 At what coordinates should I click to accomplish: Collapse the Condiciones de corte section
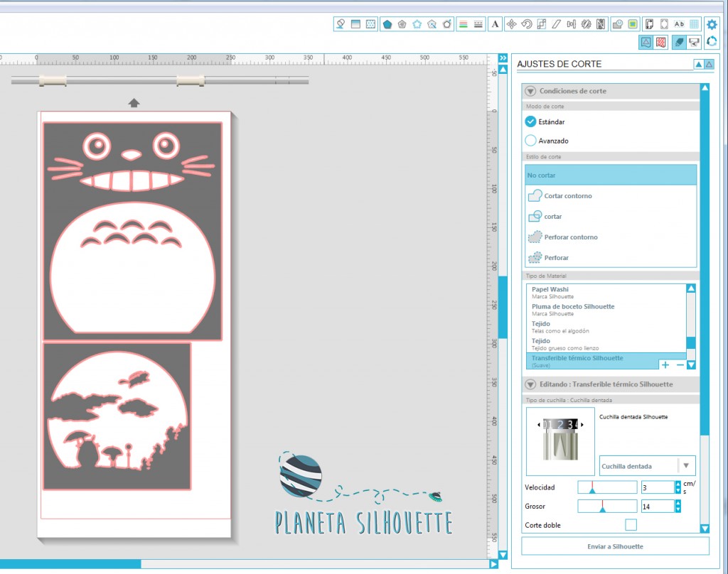tap(530, 91)
